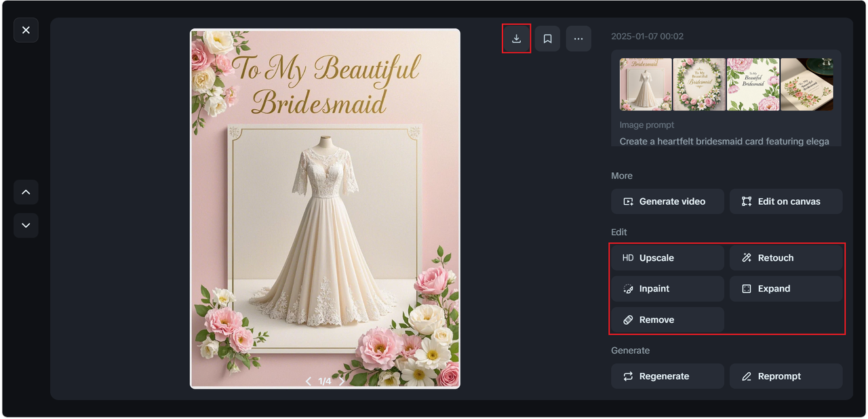Download the generated bridesmaid card image
The image size is (868, 419).
click(516, 39)
